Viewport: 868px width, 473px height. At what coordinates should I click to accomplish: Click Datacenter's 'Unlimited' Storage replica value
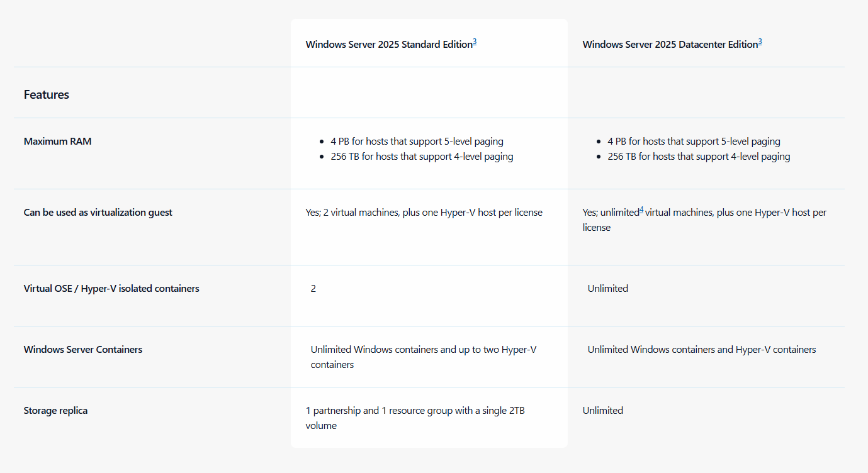tap(602, 411)
